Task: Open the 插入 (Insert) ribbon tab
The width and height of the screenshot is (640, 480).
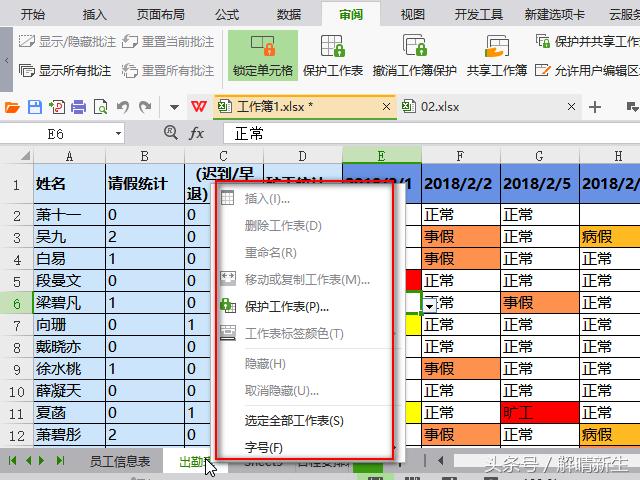Action: [x=95, y=15]
